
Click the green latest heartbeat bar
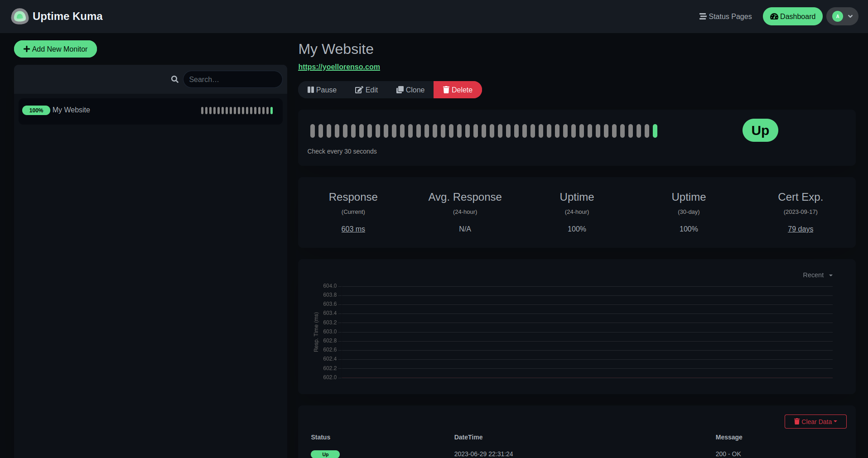655,131
